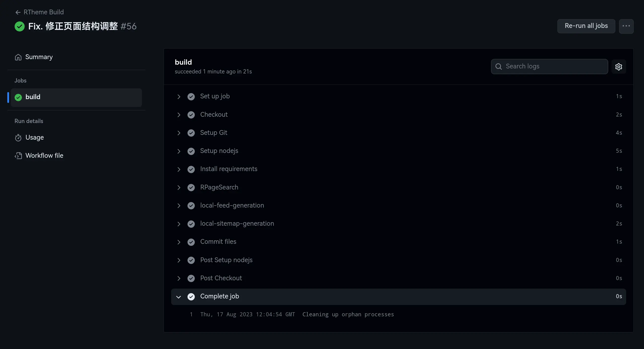Viewport: 644px width, 349px height.
Task: Click the Usage clock icon in Run details
Action: (x=18, y=138)
